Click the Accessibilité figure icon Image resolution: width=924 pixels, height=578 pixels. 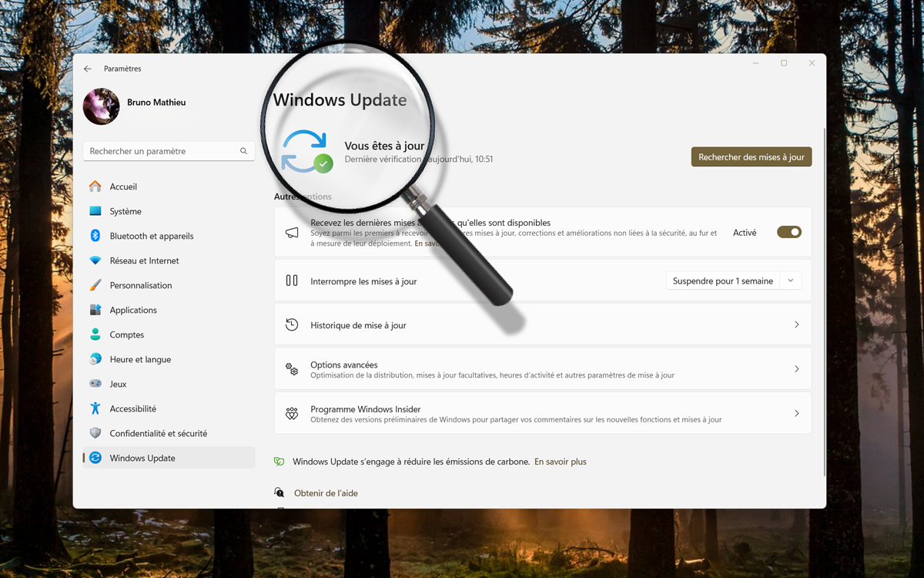pos(95,408)
